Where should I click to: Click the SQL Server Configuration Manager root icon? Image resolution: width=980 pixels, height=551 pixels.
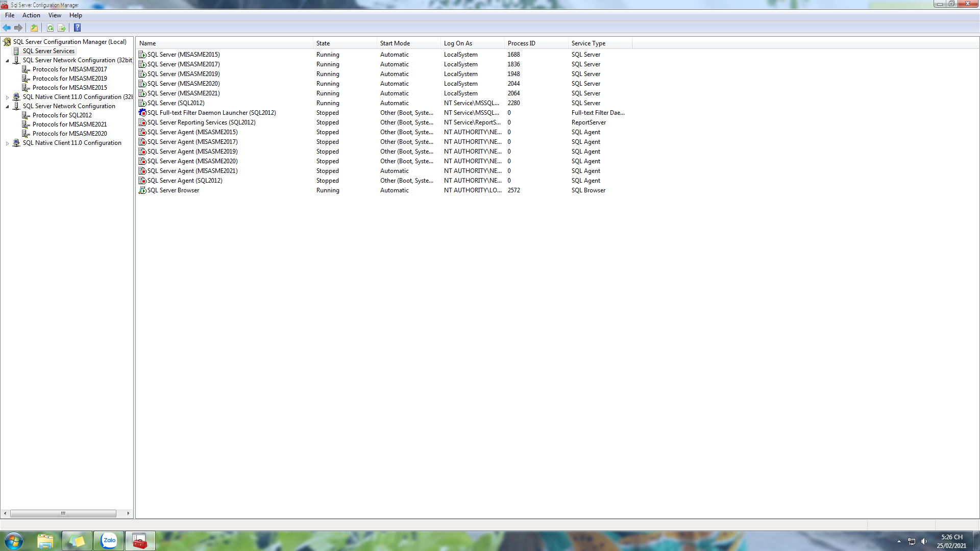tap(7, 42)
